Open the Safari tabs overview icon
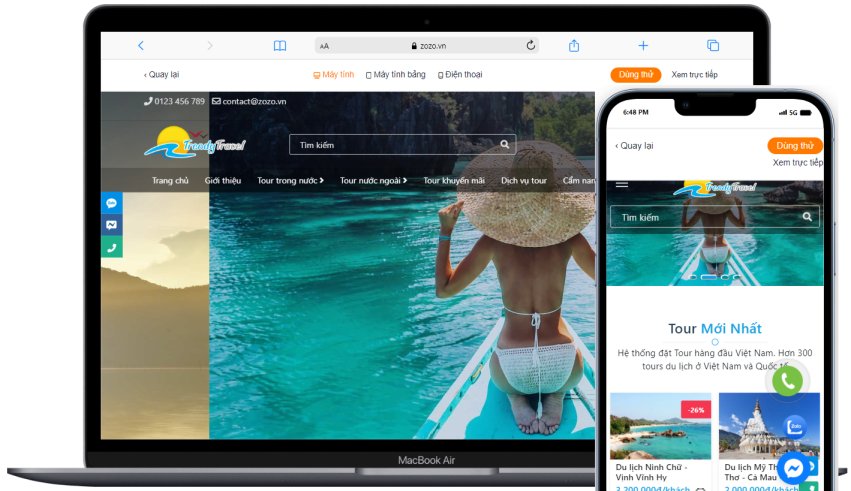This screenshot has width=851, height=491. (713, 46)
